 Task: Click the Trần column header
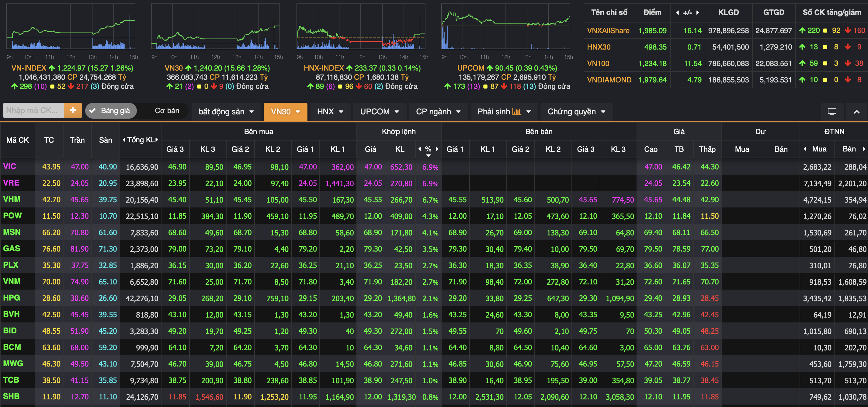[77, 140]
